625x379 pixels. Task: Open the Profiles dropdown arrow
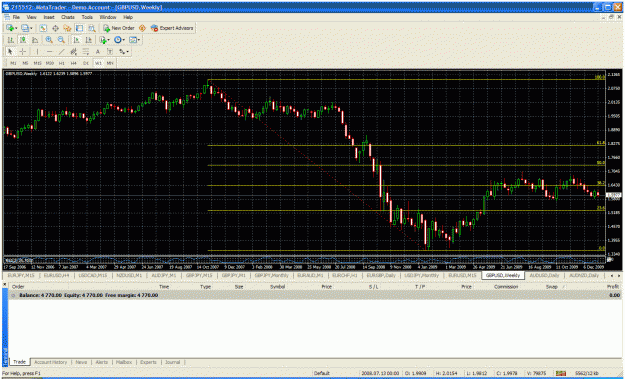click(31, 28)
